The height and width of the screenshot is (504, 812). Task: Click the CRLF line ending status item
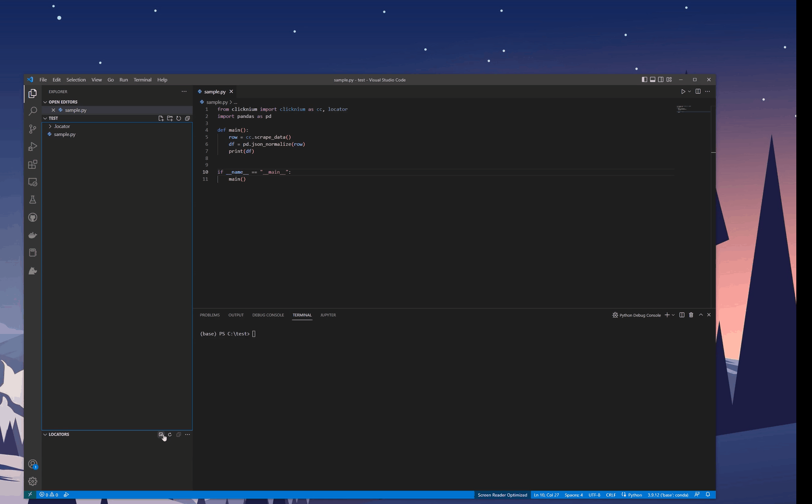point(611,495)
